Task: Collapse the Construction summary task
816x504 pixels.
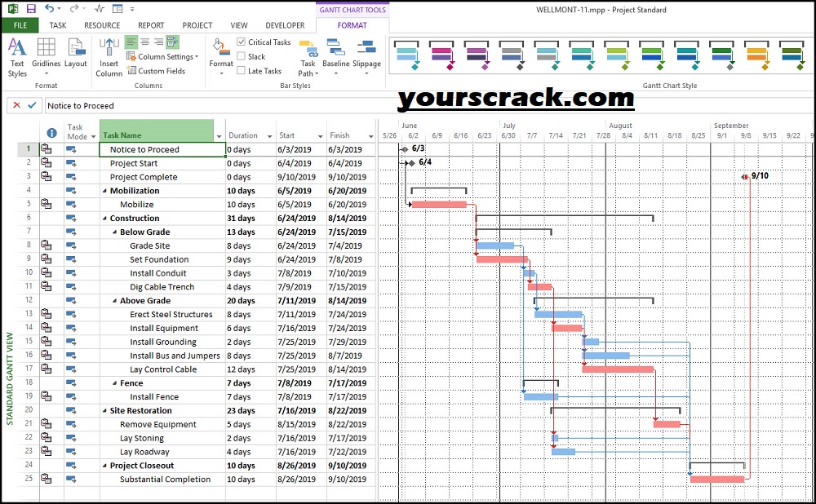Action: [x=104, y=219]
